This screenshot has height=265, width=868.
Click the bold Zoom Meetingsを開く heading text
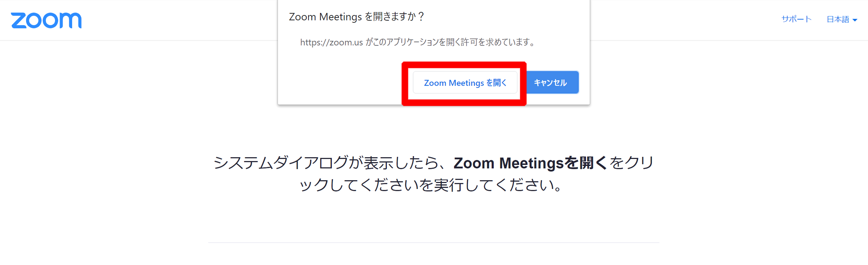click(530, 163)
